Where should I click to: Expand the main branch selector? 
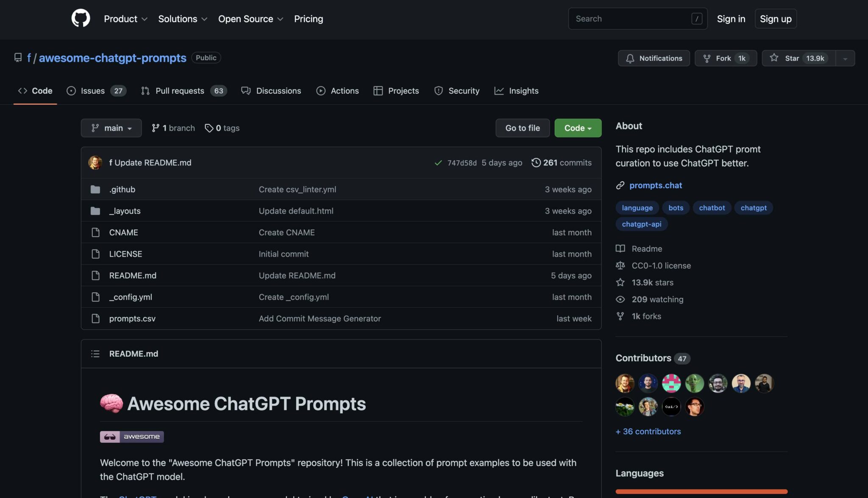pyautogui.click(x=111, y=128)
